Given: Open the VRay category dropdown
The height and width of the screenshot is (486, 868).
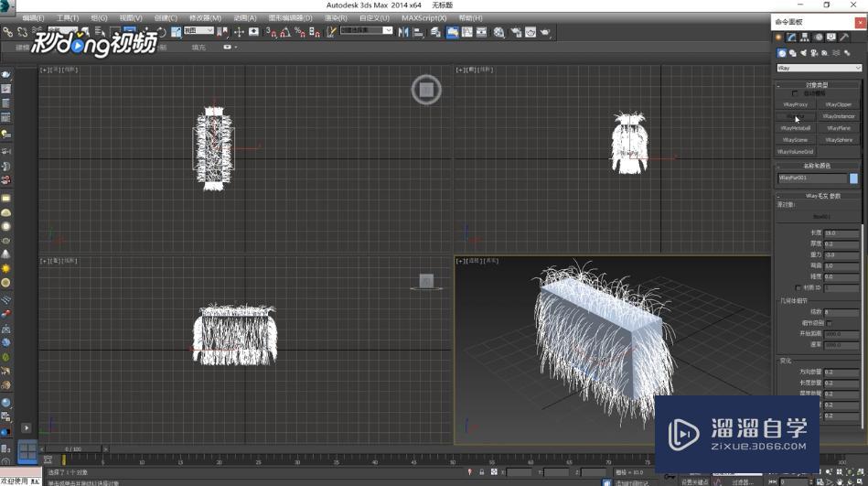Looking at the screenshot, I should pyautogui.click(x=820, y=68).
